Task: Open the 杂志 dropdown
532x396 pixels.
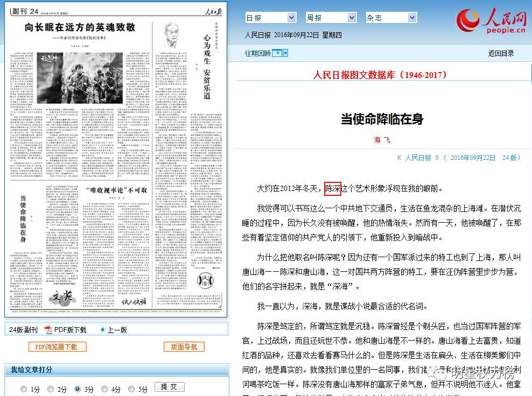Action: 391,18
